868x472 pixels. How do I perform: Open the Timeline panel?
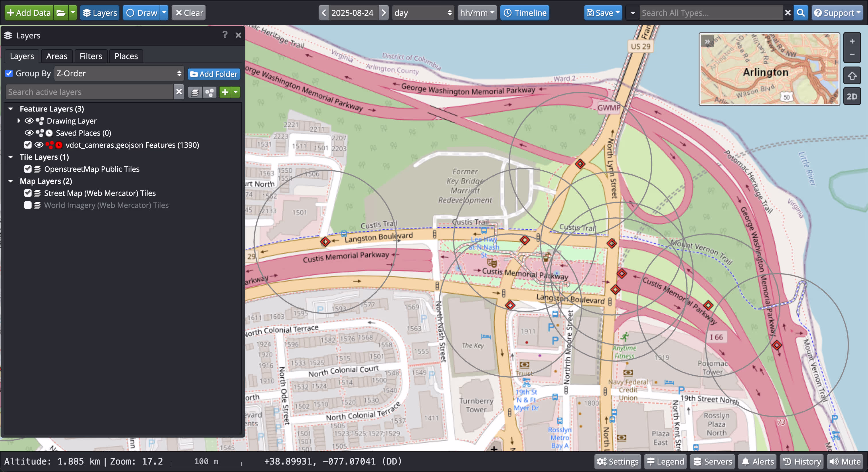[x=524, y=12]
